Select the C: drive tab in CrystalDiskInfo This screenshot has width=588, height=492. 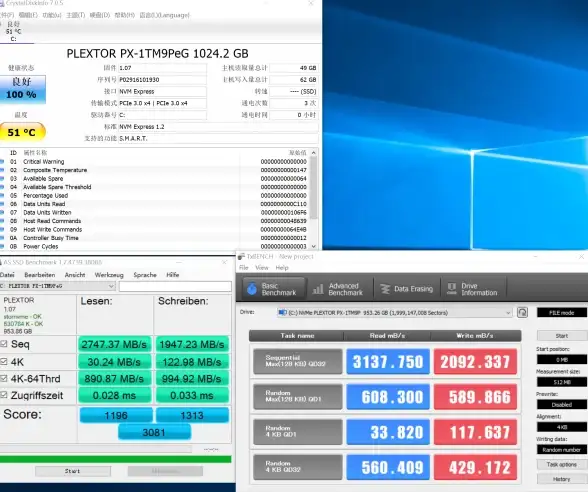(14, 32)
